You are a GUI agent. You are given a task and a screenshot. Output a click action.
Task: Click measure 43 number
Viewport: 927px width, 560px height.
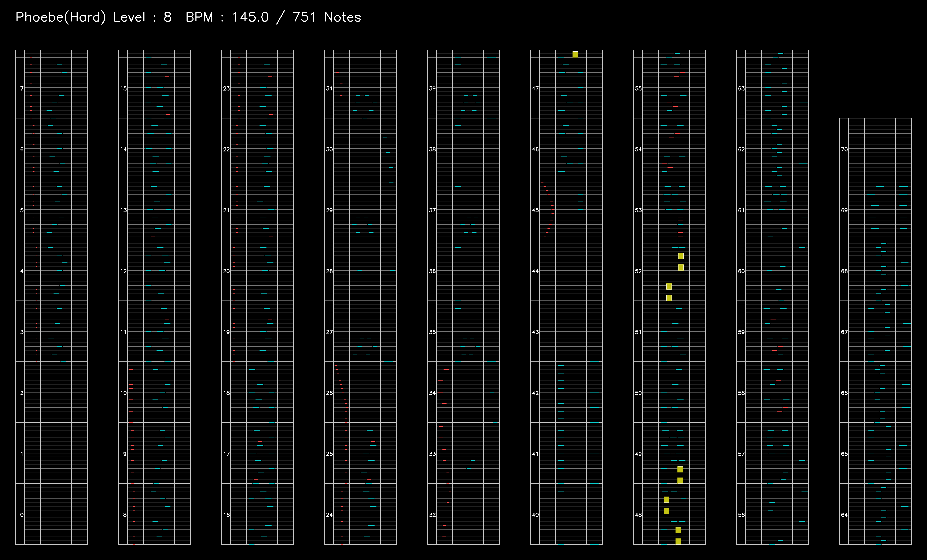tap(536, 332)
